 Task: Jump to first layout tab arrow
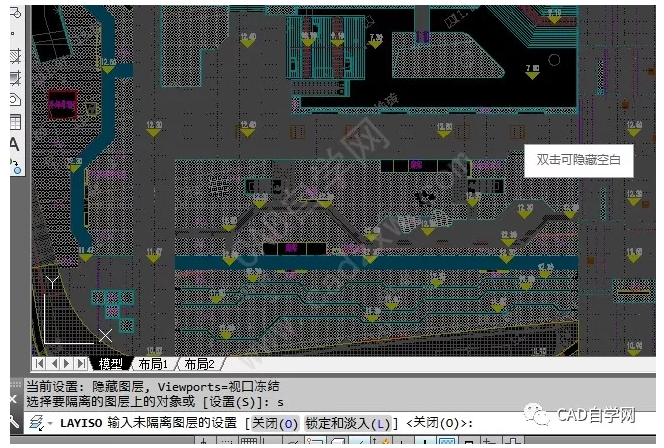(39, 363)
